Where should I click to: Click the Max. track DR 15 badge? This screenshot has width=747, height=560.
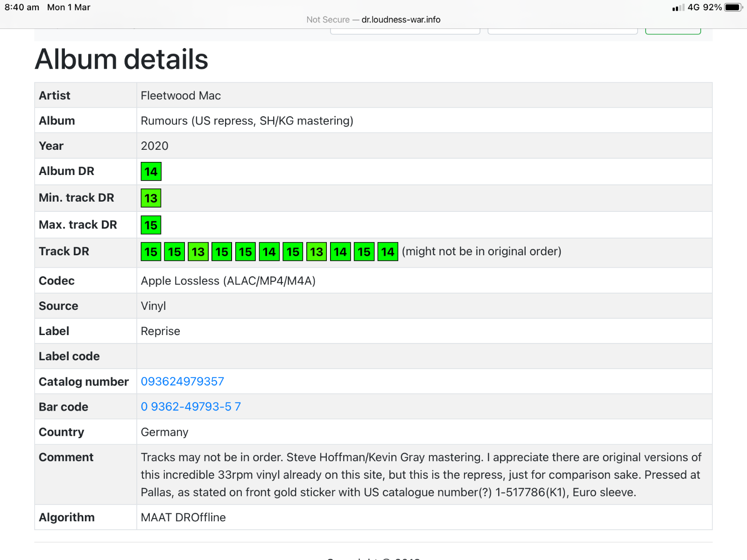pyautogui.click(x=151, y=225)
